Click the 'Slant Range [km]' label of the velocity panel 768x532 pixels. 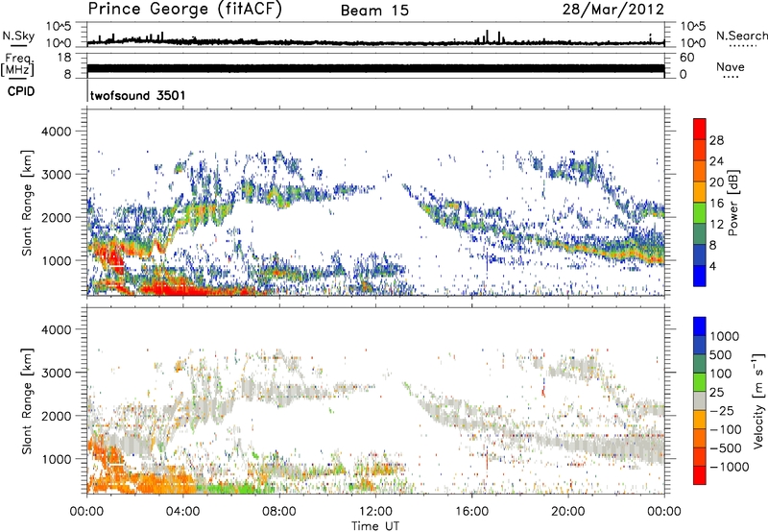coord(27,400)
